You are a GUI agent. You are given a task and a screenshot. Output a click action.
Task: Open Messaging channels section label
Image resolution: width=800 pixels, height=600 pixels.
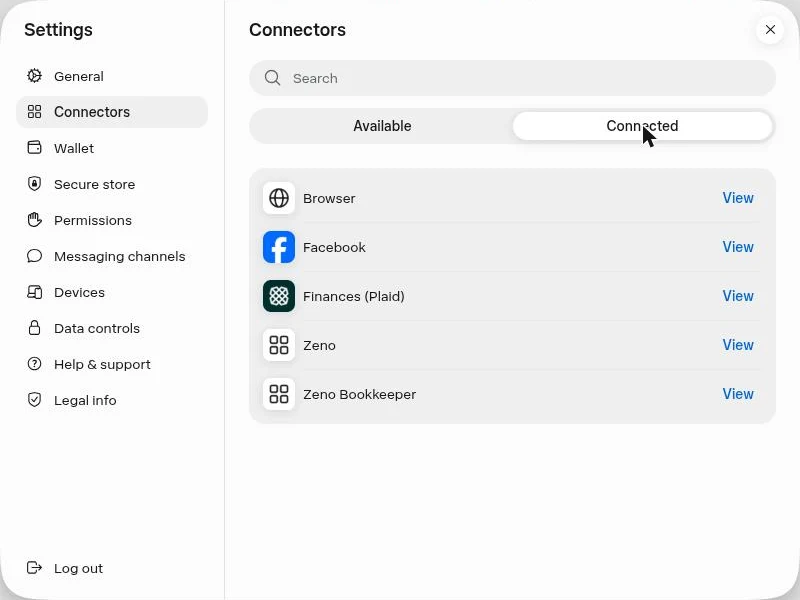pyautogui.click(x=119, y=256)
